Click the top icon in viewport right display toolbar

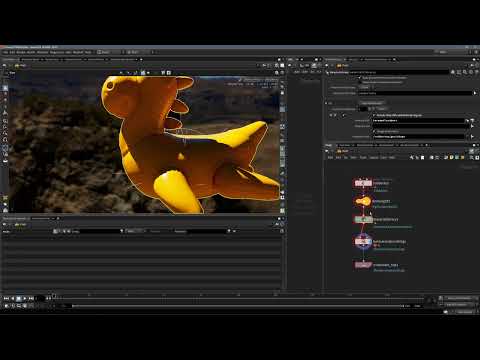click(282, 81)
